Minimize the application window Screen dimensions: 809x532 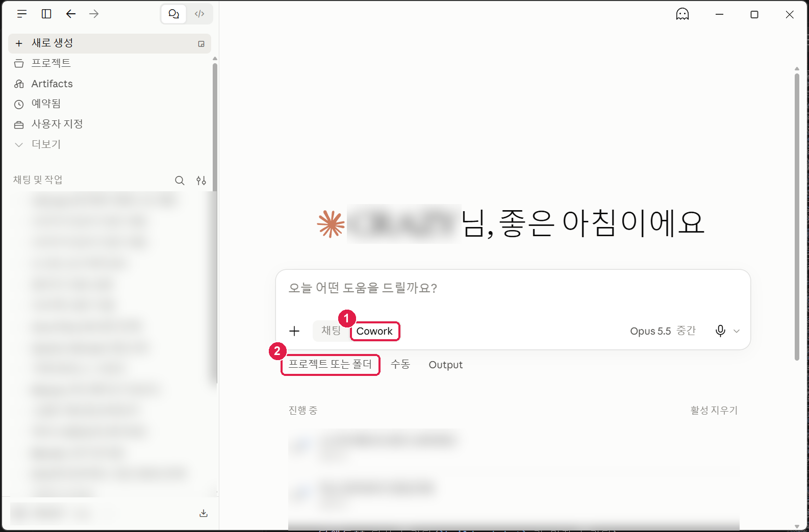click(719, 14)
